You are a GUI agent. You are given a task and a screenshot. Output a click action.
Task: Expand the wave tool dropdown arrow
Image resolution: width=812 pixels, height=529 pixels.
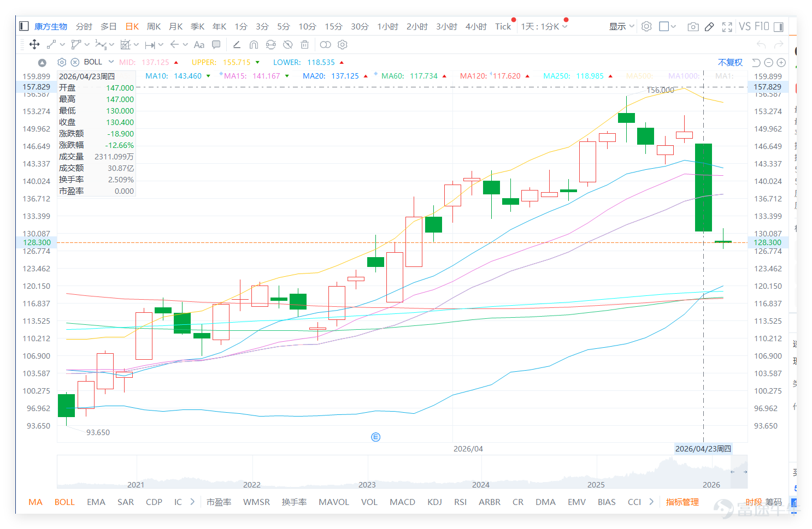point(111,45)
